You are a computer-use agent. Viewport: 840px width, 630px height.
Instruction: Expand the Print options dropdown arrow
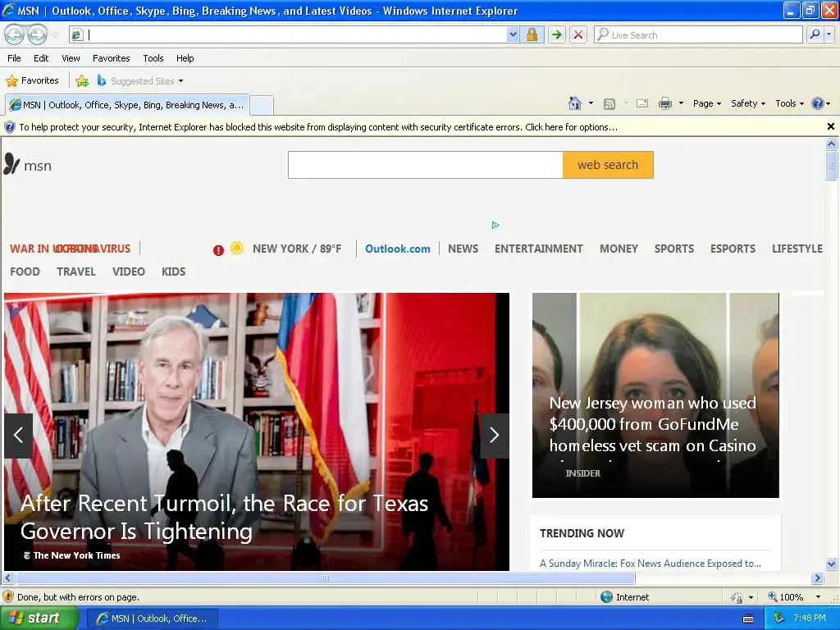point(681,103)
